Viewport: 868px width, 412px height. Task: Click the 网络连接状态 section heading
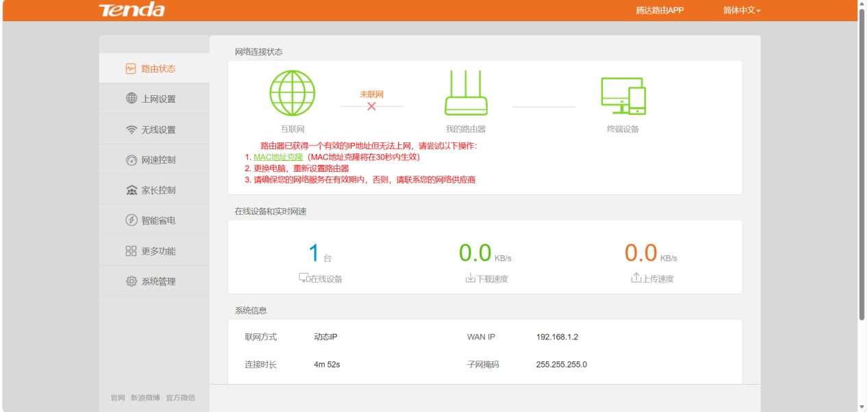pyautogui.click(x=259, y=52)
